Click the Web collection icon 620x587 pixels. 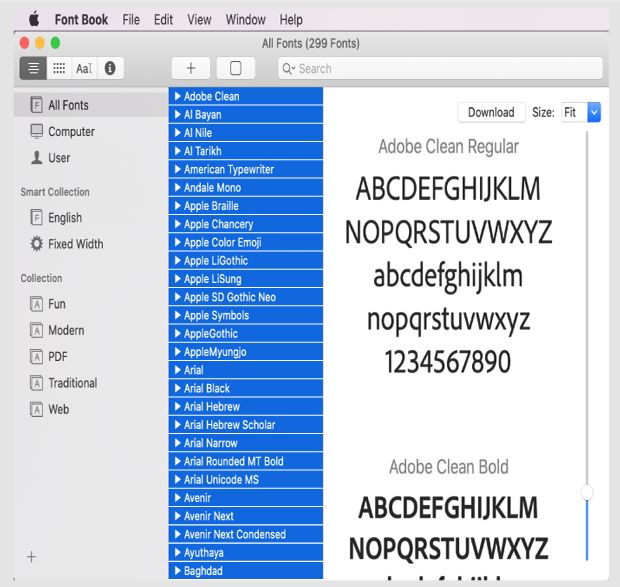[36, 409]
